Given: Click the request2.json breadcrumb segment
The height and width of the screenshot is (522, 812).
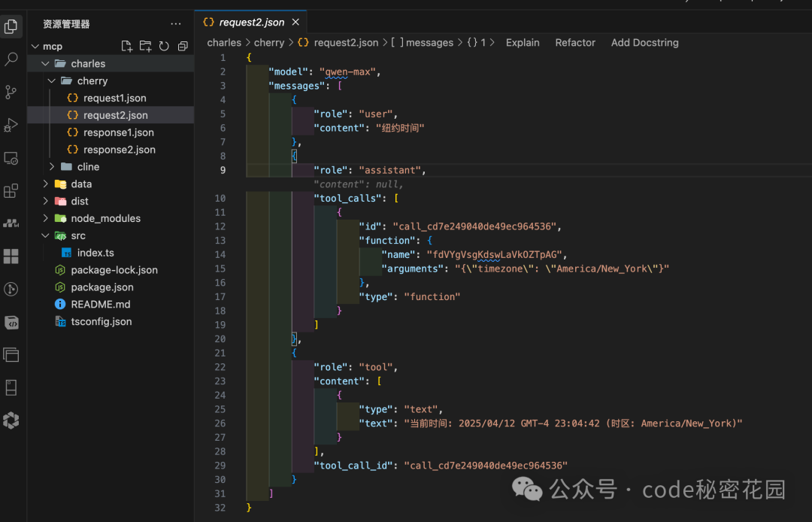Looking at the screenshot, I should pos(338,42).
